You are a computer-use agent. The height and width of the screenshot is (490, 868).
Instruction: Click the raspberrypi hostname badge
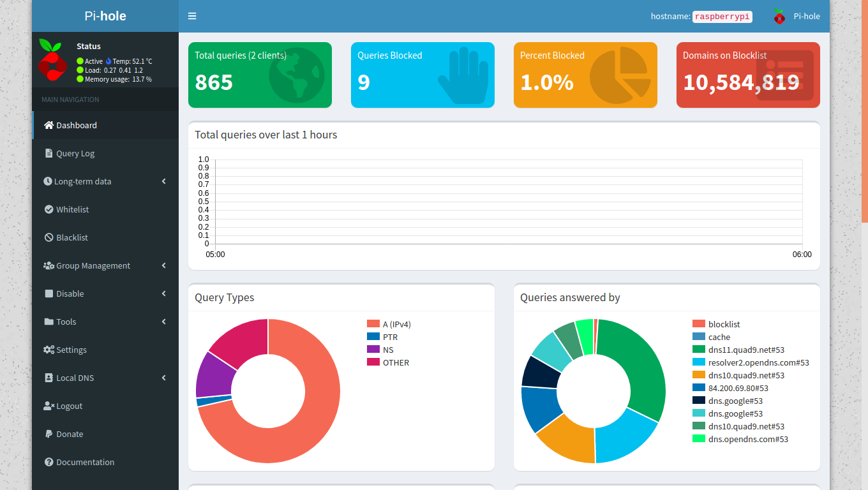coord(722,17)
